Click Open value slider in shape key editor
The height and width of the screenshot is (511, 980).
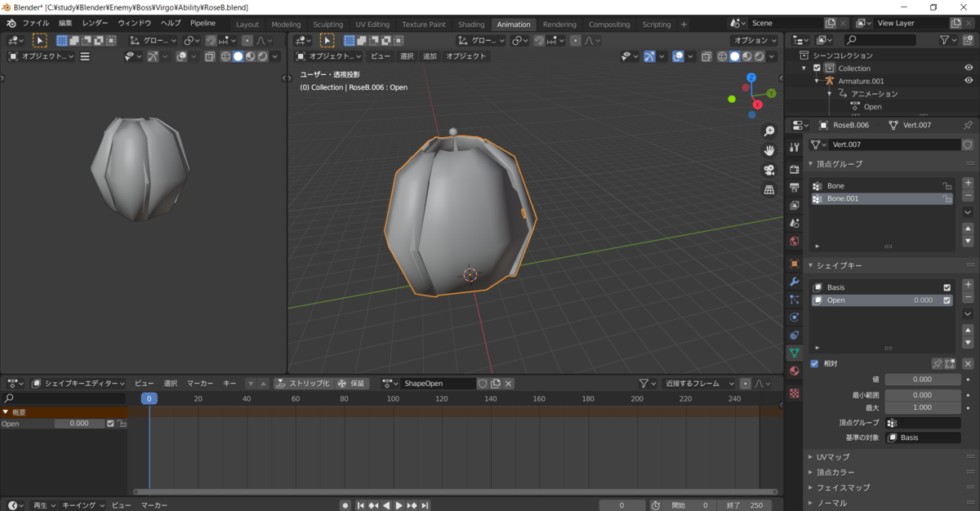click(x=79, y=424)
